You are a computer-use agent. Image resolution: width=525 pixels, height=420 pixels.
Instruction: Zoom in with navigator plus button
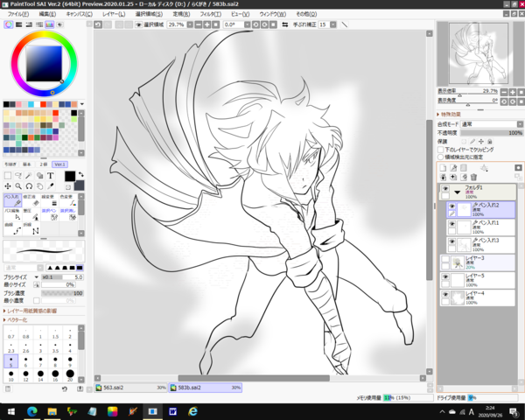513,92
